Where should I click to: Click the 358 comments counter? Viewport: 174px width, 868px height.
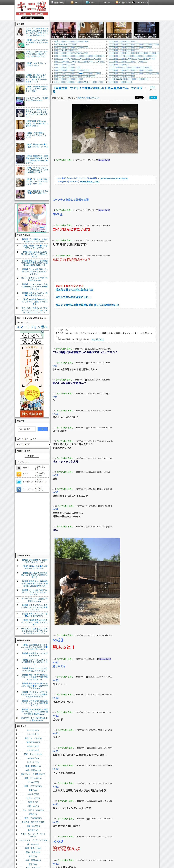[153, 88]
